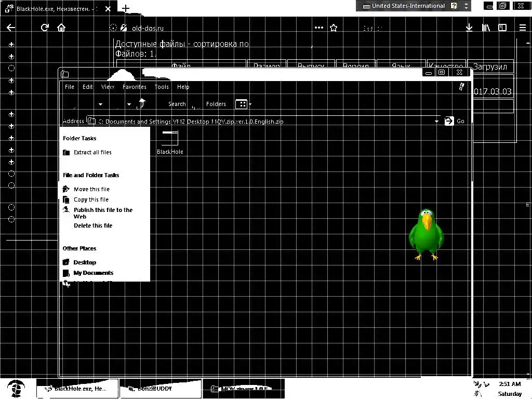This screenshot has height=399, width=532.
Task: Switch to BonziBUDDY taskbar button
Action: 161,389
